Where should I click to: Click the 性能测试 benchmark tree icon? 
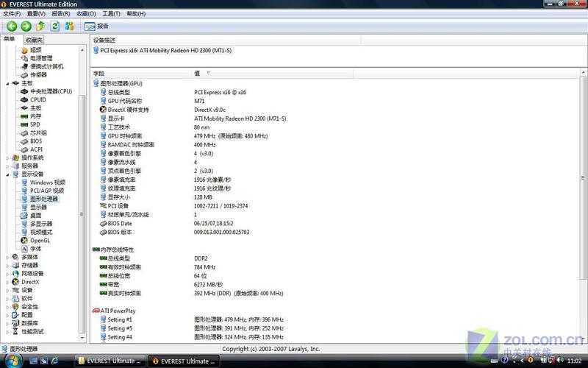click(15, 332)
